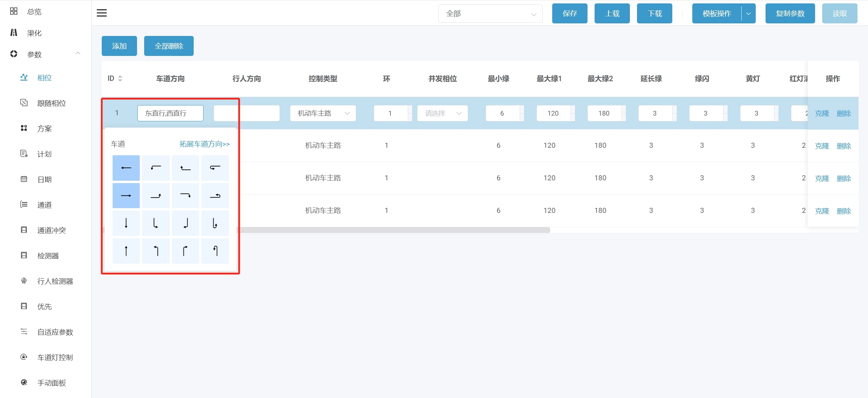Expand the 模板操作 dropdown arrow
The height and width of the screenshot is (398, 868).
point(748,14)
